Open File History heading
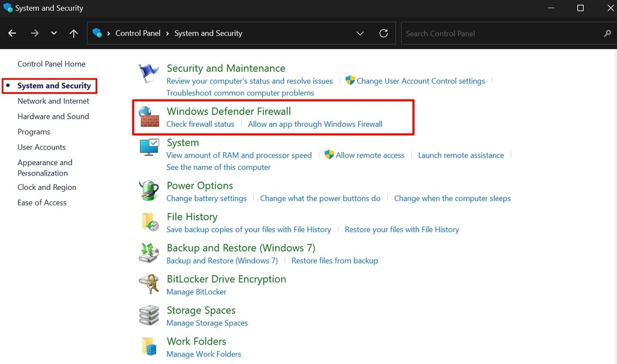The height and width of the screenshot is (364, 617). 192,217
